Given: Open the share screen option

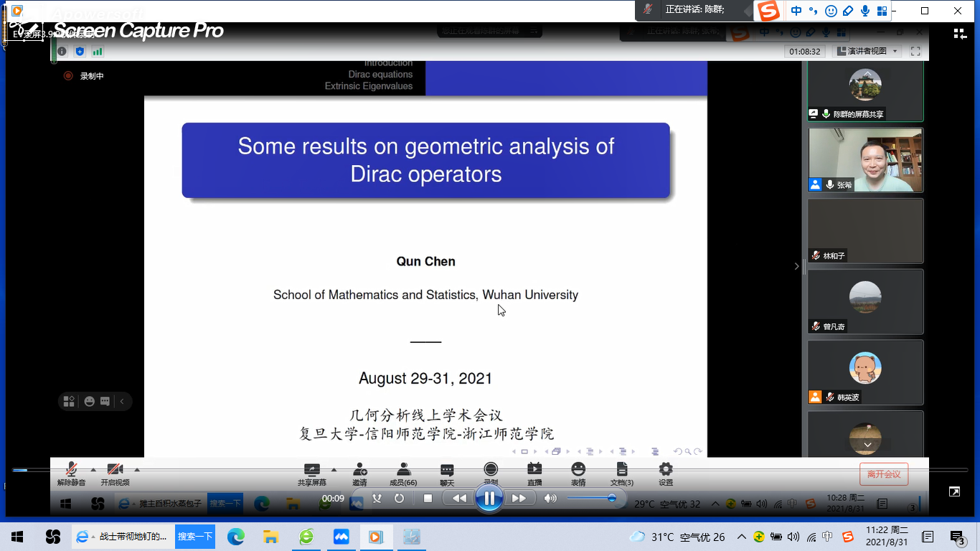Looking at the screenshot, I should [x=312, y=474].
